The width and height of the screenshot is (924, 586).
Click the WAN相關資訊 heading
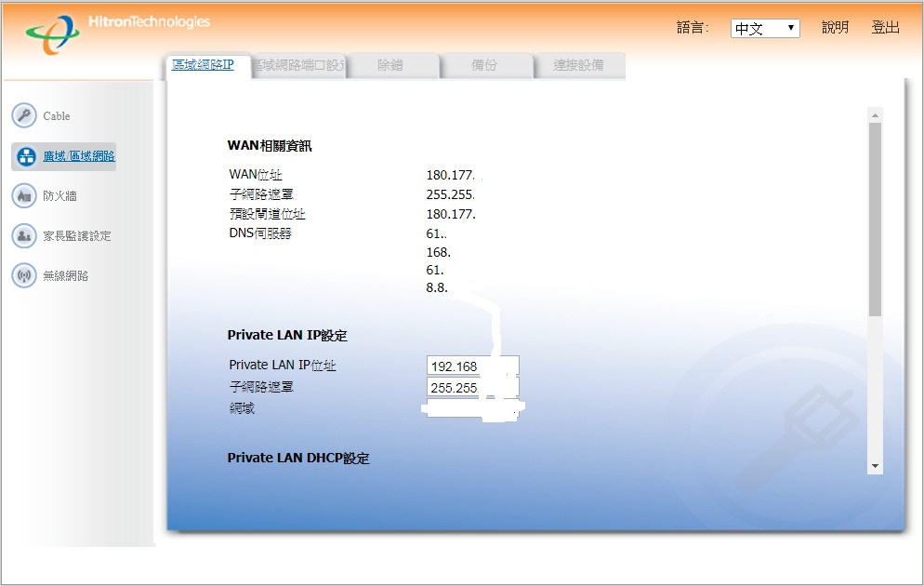(x=270, y=146)
